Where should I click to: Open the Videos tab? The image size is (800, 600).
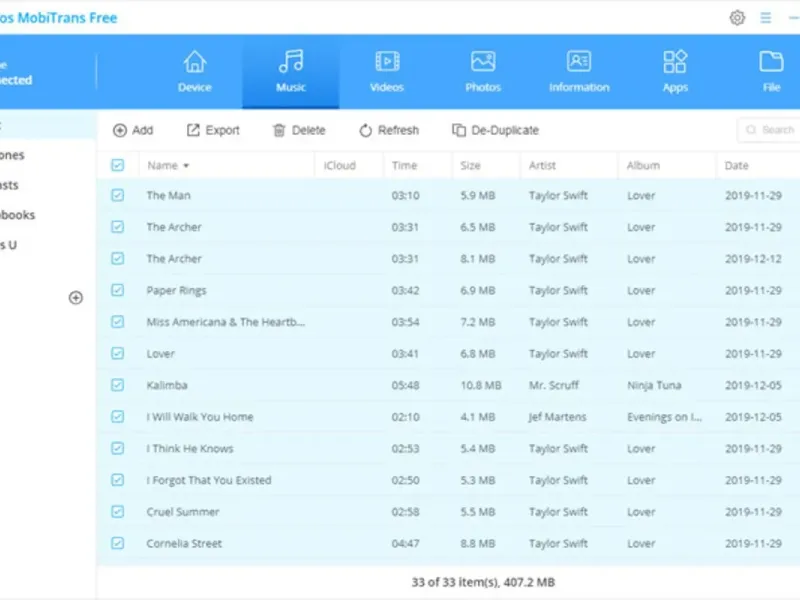387,72
